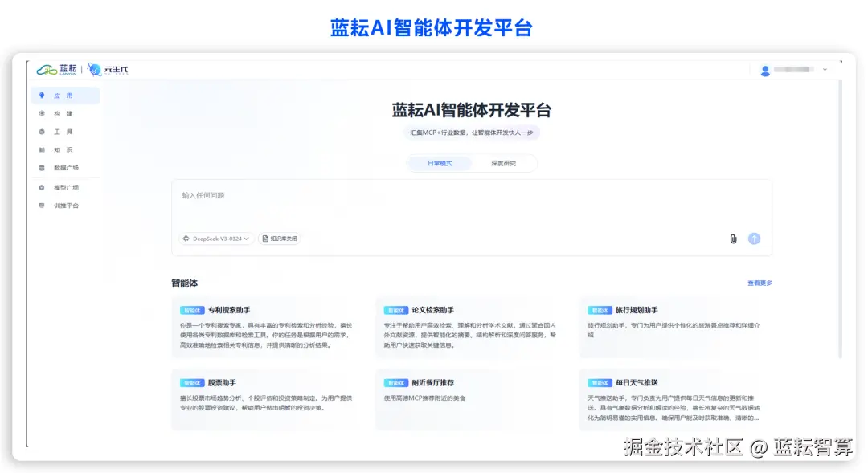Click the DeepSeek model logo icon
Viewport: 868px width, 473px height.
pyautogui.click(x=186, y=239)
